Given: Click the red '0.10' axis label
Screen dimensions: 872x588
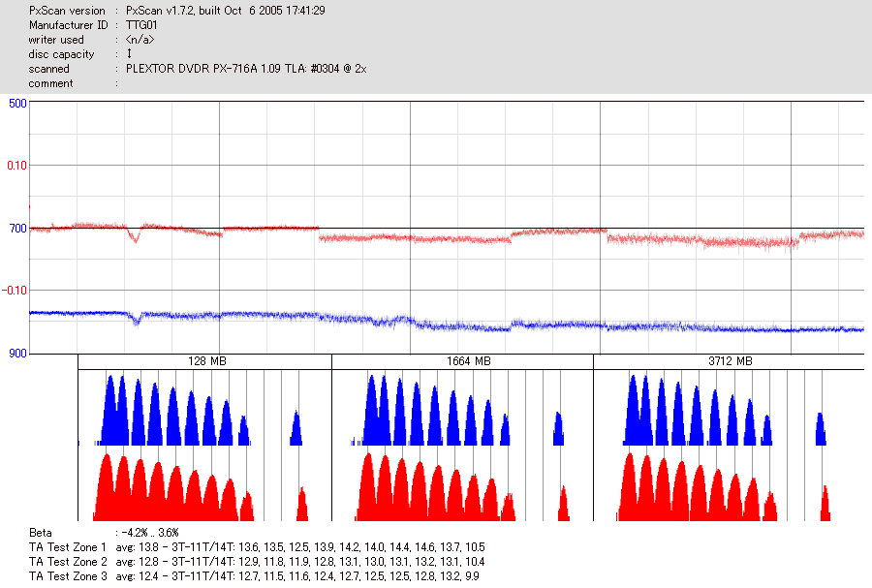Looking at the screenshot, I should click(16, 166).
